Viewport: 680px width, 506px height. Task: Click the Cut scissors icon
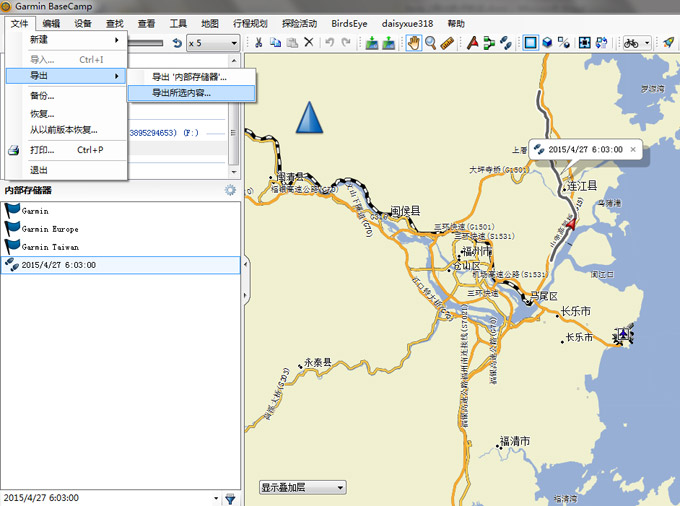258,42
